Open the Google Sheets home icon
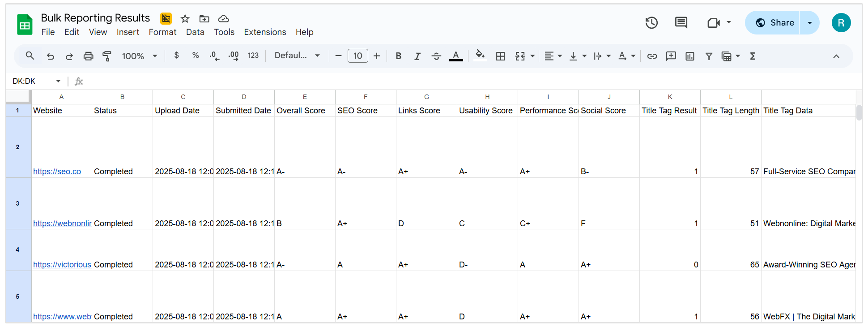 (25, 24)
